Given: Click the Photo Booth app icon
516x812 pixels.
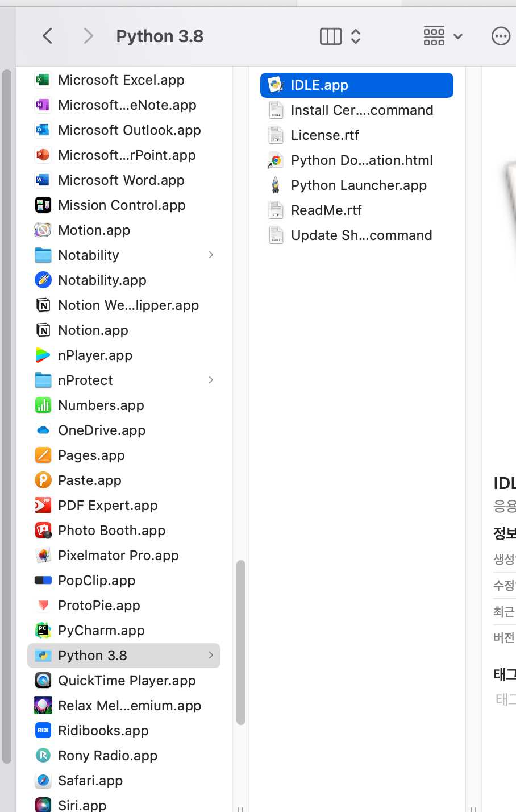Looking at the screenshot, I should tap(43, 531).
